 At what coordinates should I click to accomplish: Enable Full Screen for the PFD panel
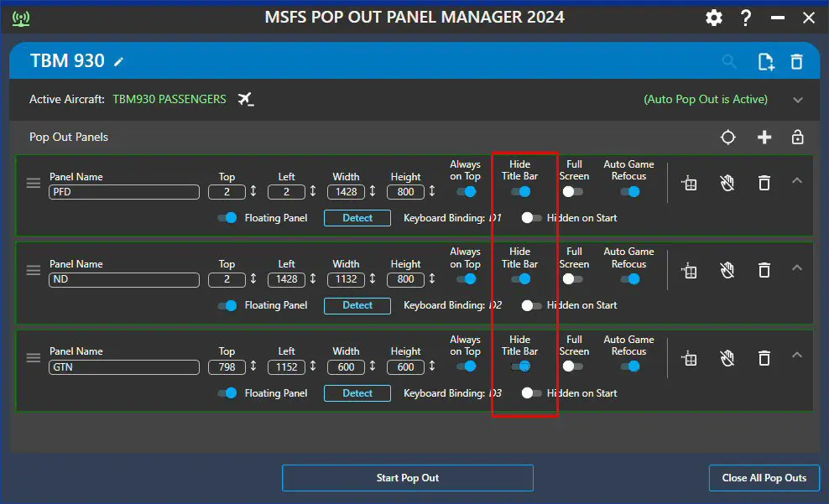click(x=572, y=192)
